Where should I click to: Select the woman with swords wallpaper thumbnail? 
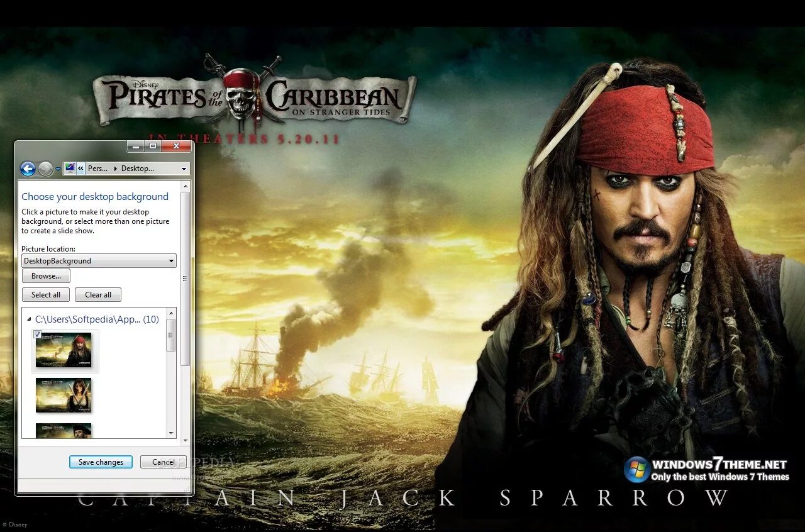[x=64, y=395]
